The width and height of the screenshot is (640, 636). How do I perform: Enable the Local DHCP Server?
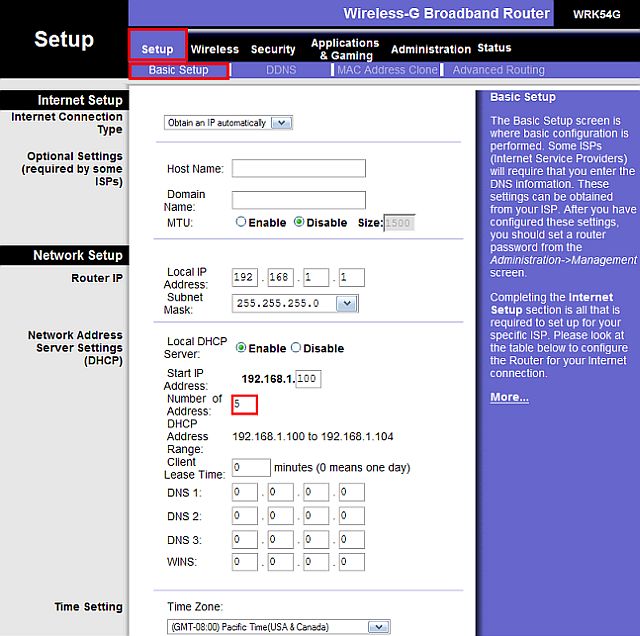[x=241, y=347]
